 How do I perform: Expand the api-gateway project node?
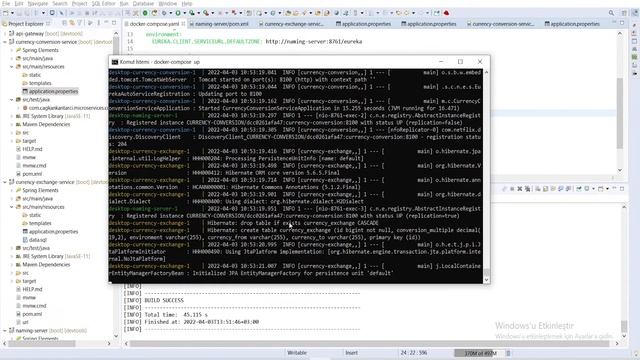tap(5, 33)
